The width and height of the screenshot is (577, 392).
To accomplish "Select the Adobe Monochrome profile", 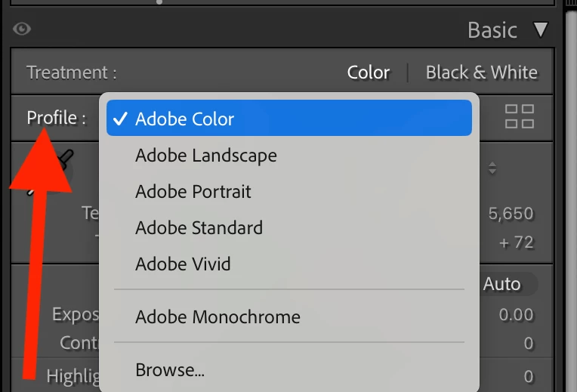I will (x=218, y=317).
